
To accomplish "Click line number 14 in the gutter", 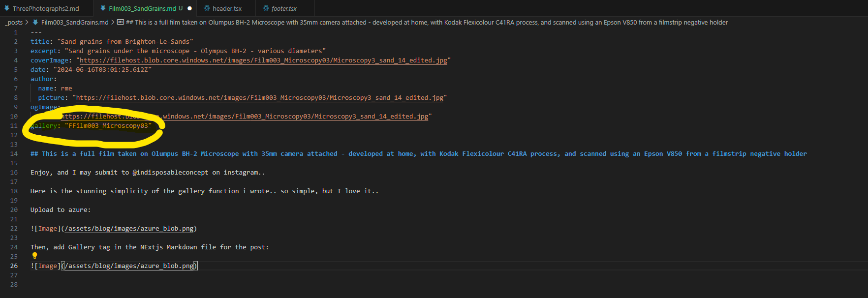I will pyautogui.click(x=14, y=154).
